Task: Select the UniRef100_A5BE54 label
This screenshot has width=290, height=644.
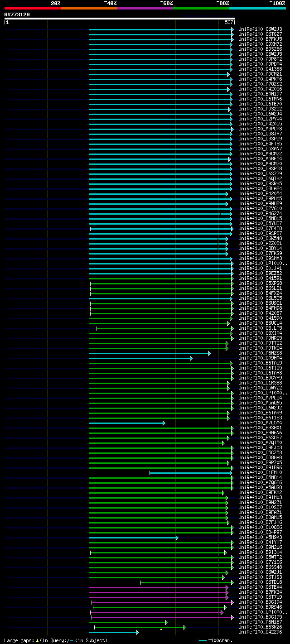Action: click(x=260, y=159)
